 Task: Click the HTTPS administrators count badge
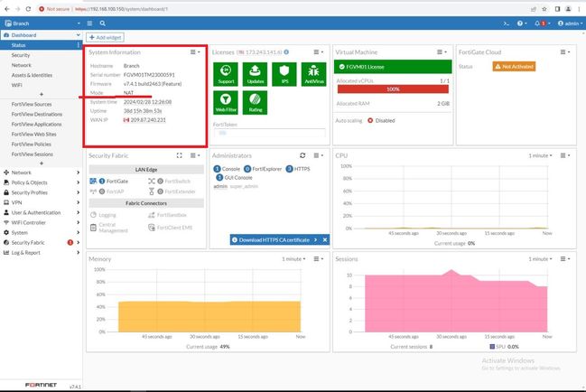click(x=289, y=169)
